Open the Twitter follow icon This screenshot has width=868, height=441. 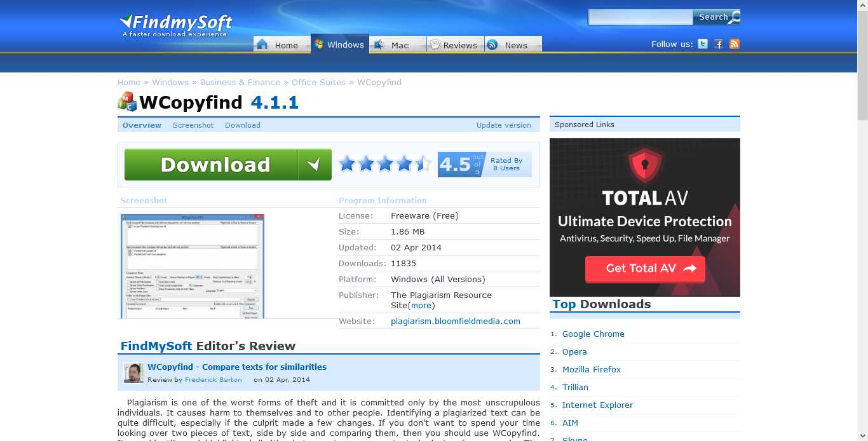click(x=703, y=44)
